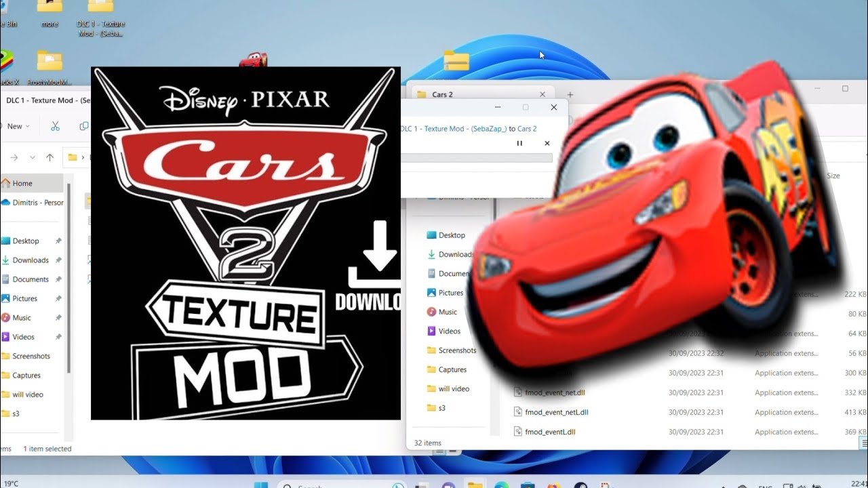Pause the file copy operation
The height and width of the screenshot is (488, 868).
[x=519, y=143]
